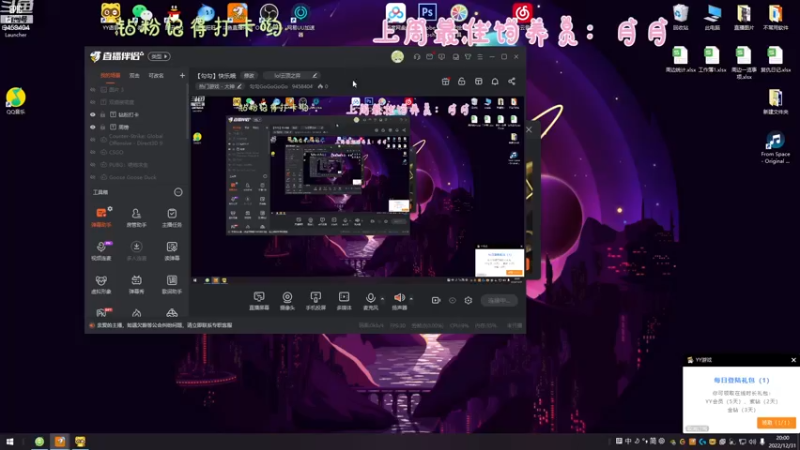Toggle the preview eye icon in bottom bar
The width and height of the screenshot is (800, 450).
(x=452, y=301)
